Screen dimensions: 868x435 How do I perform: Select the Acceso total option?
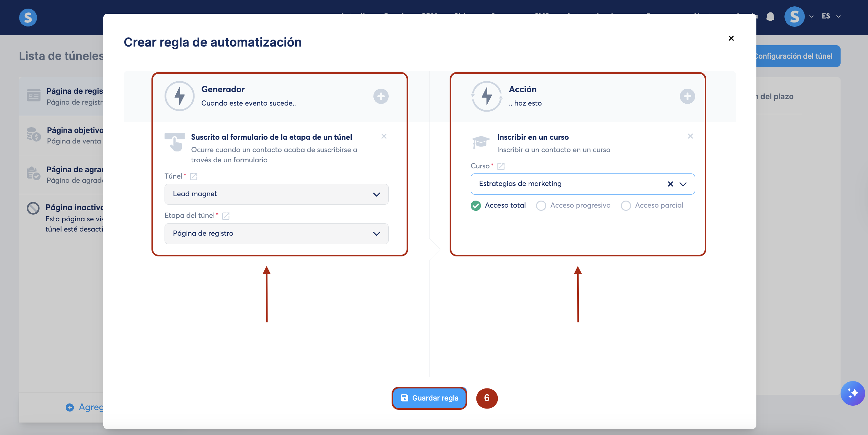pyautogui.click(x=476, y=205)
